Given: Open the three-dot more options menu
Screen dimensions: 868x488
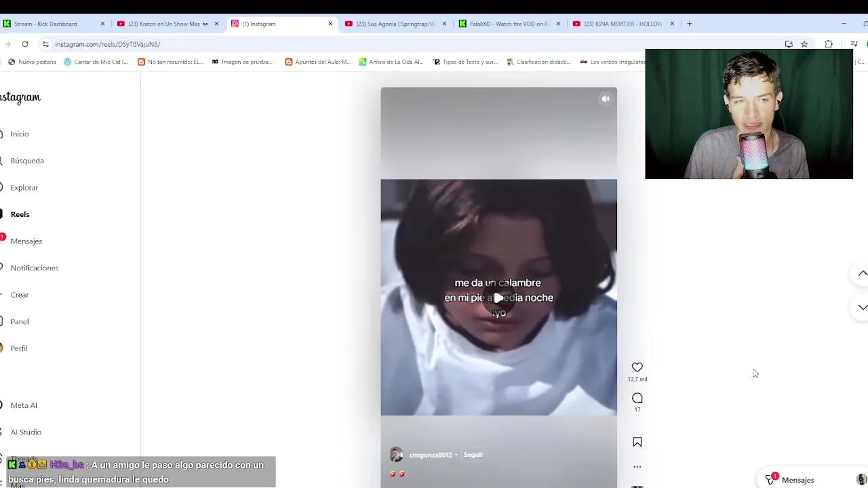Looking at the screenshot, I should [637, 467].
